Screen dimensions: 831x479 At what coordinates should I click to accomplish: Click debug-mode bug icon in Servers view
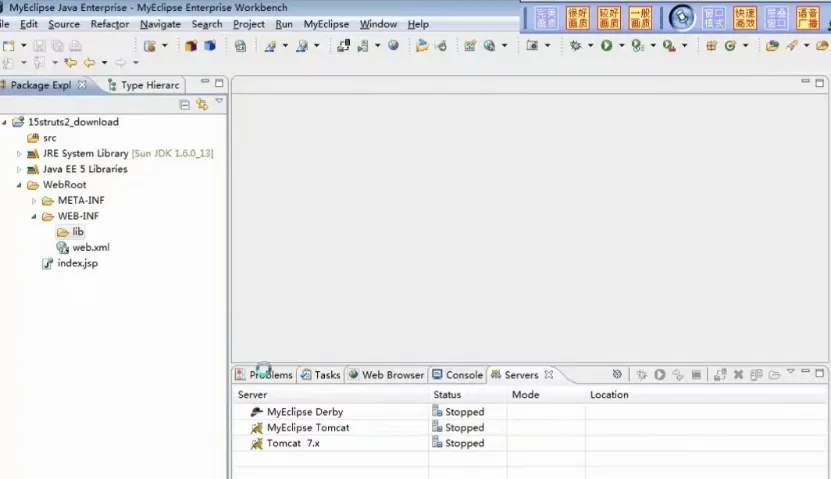[641, 375]
